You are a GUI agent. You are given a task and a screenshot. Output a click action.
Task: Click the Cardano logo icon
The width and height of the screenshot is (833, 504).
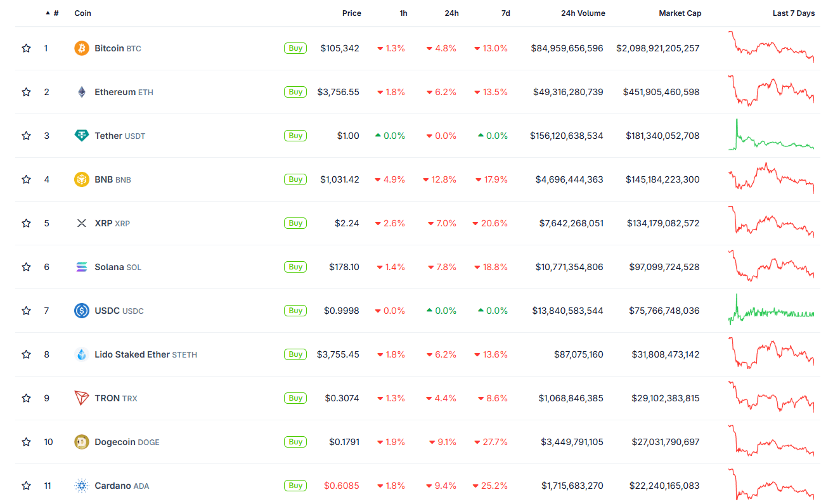[81, 485]
